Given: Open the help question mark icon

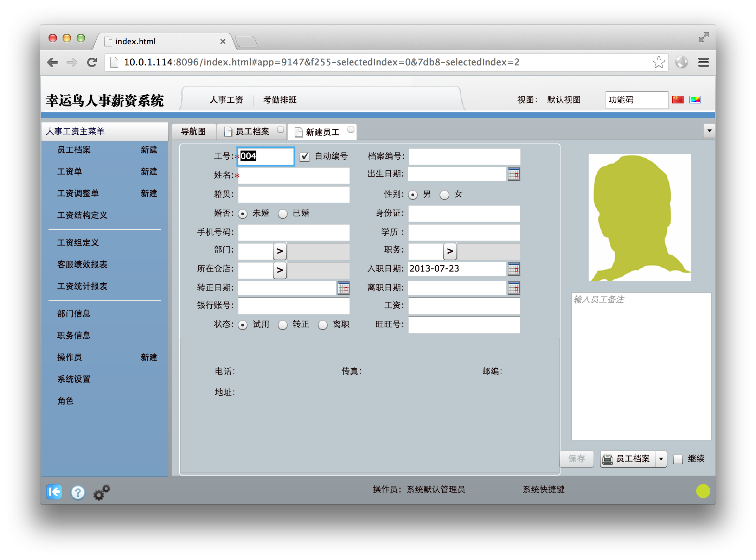Looking at the screenshot, I should (78, 492).
